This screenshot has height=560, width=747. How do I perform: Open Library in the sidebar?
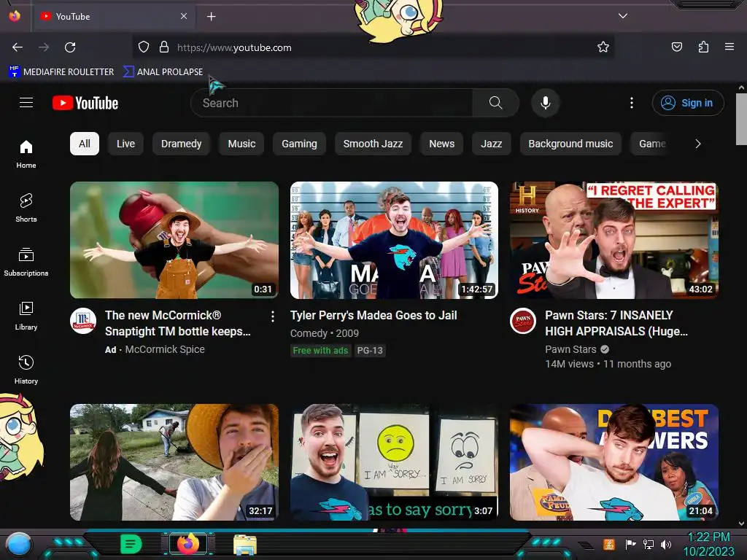pyautogui.click(x=26, y=316)
